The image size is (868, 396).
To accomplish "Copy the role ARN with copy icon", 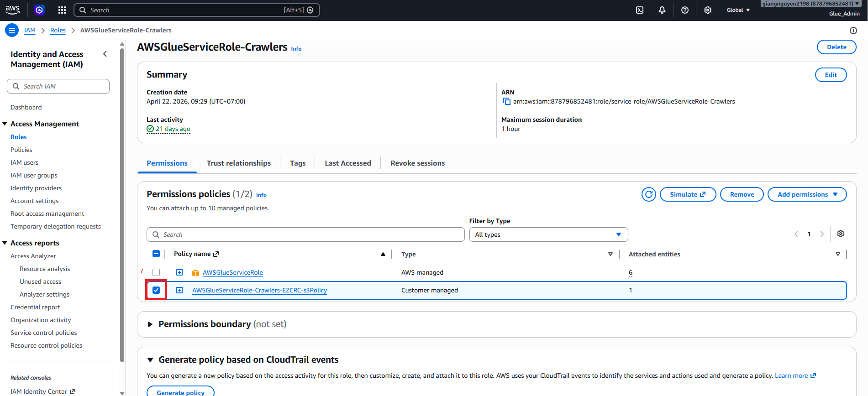I will pyautogui.click(x=506, y=101).
